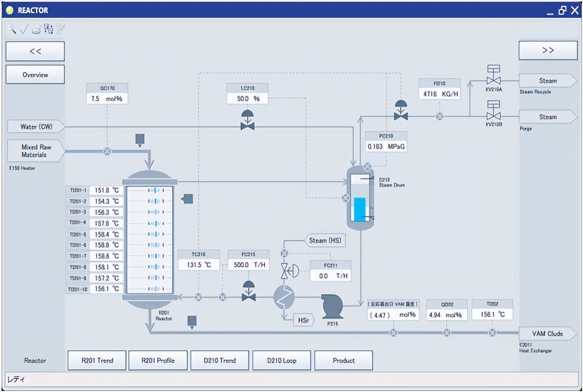The image size is (583, 392).
Task: Go to previous screen with << button
Action: [x=35, y=51]
